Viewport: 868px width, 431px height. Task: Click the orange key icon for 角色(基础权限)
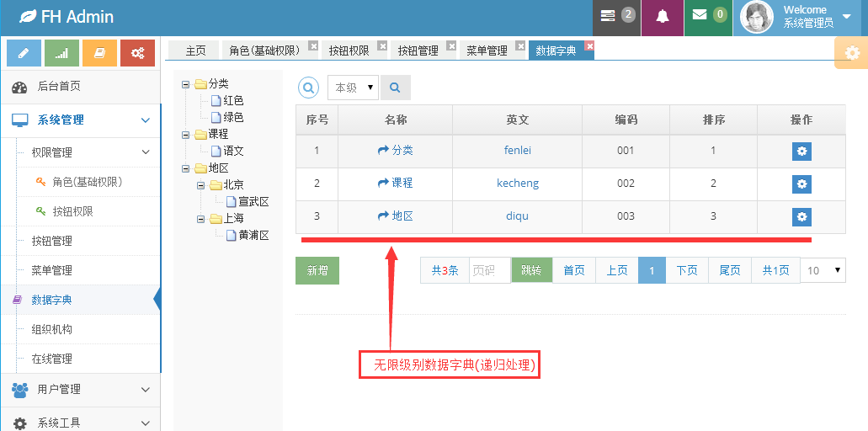(40, 182)
